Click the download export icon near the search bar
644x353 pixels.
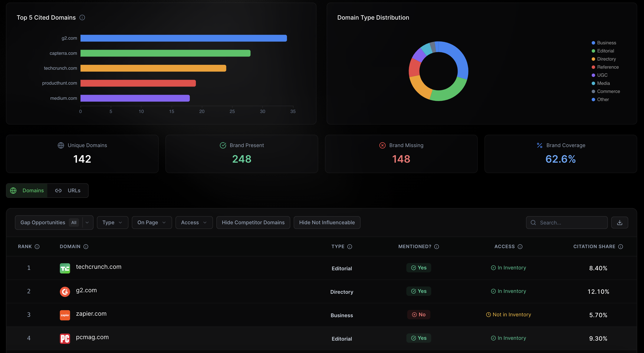coord(620,222)
